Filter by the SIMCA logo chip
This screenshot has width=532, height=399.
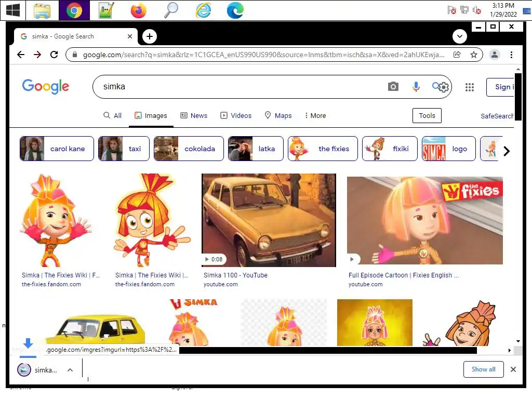point(448,149)
